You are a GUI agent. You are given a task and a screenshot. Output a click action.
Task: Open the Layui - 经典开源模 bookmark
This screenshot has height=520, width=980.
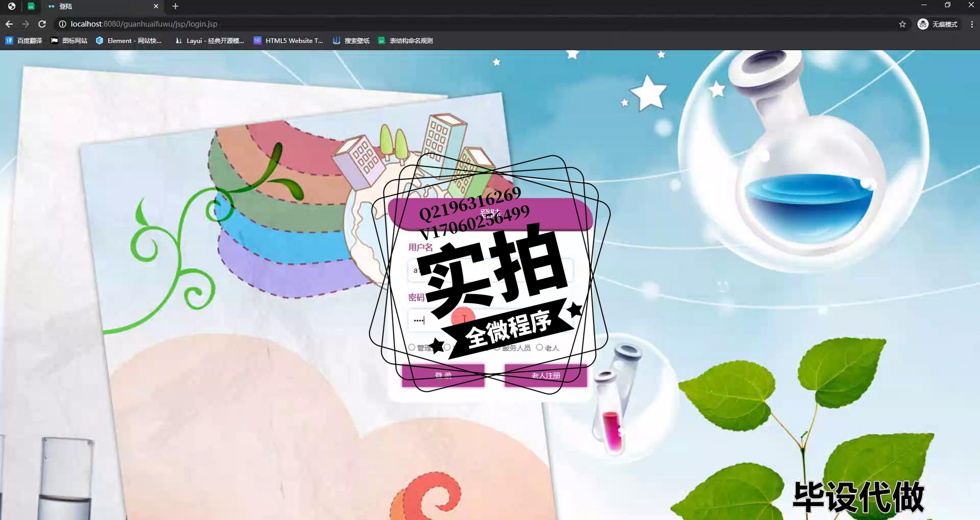209,40
